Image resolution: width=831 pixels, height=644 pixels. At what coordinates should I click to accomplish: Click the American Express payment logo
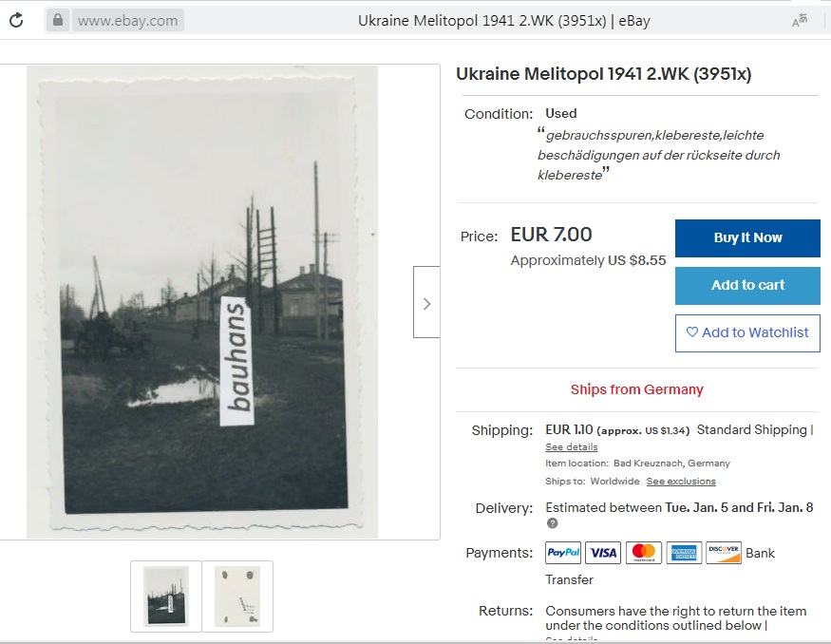point(684,553)
